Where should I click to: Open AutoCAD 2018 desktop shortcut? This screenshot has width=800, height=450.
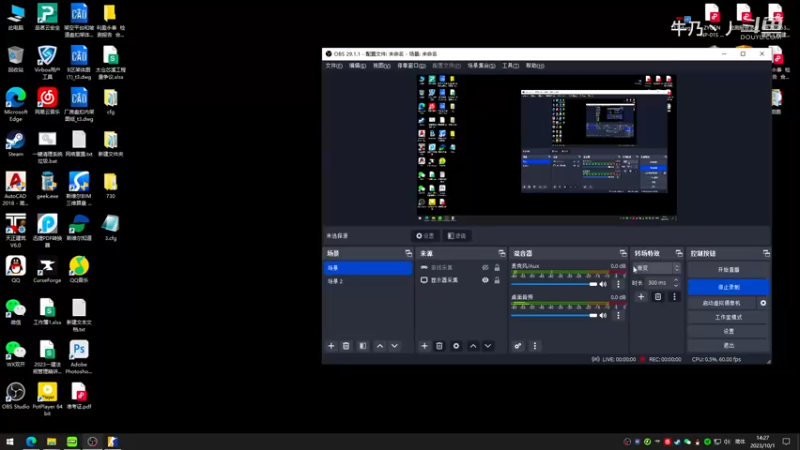click(x=15, y=189)
